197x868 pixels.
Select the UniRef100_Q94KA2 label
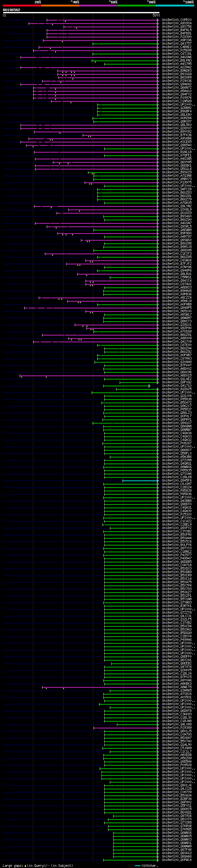[177, 84]
